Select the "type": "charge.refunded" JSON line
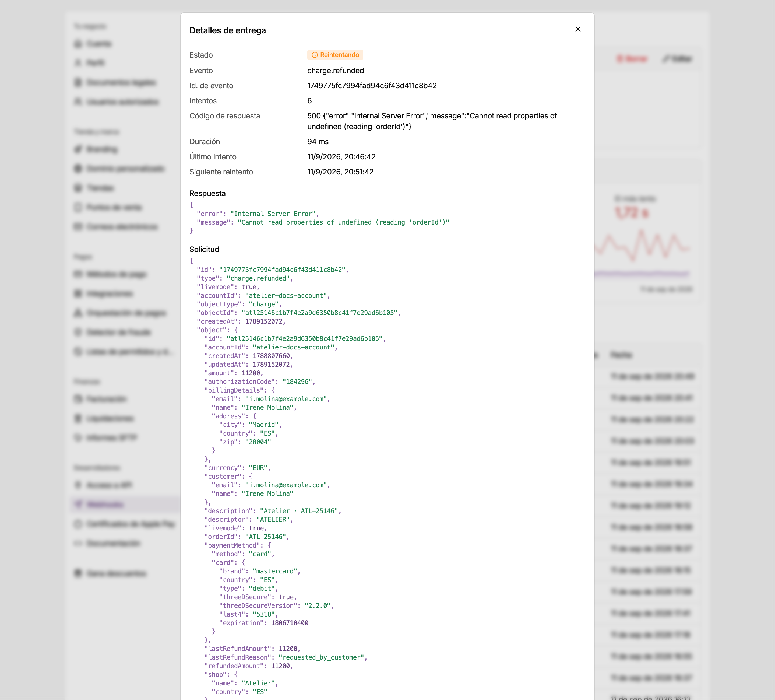Viewport: 775px width, 700px height. coord(245,278)
